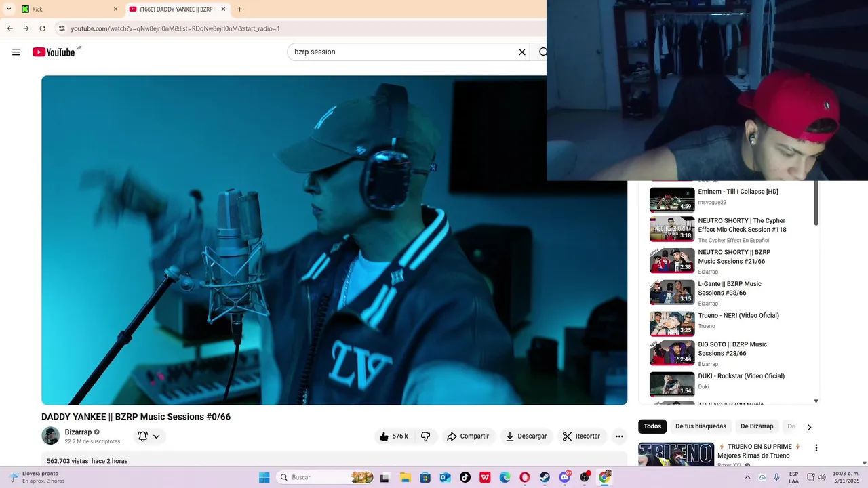
Task: Open TRUENO EN SU PRIME video thumbnail
Action: click(x=676, y=454)
